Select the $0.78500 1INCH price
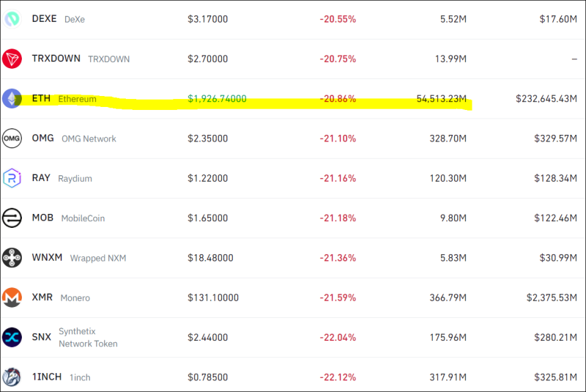The image size is (586, 392). (208, 377)
